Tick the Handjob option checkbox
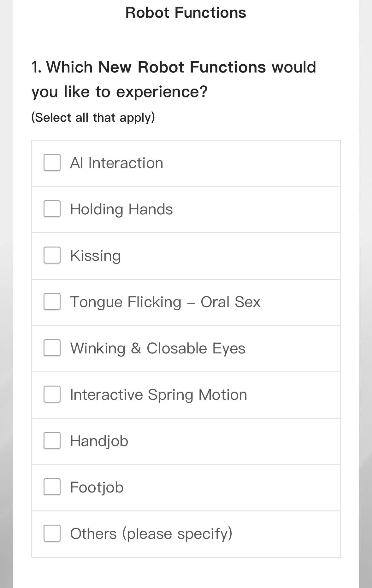The height and width of the screenshot is (588, 372). [x=52, y=440]
